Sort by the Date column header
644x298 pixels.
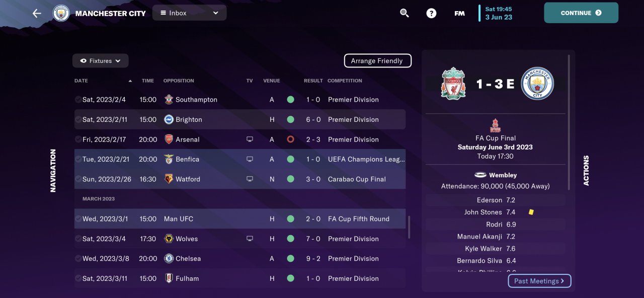tap(82, 81)
